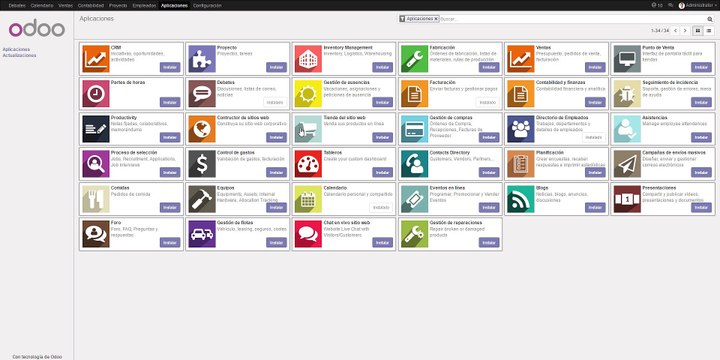Viewport: 720px width, 360px height.
Task: Click the Comidas fork and knife icon
Action: (x=96, y=199)
